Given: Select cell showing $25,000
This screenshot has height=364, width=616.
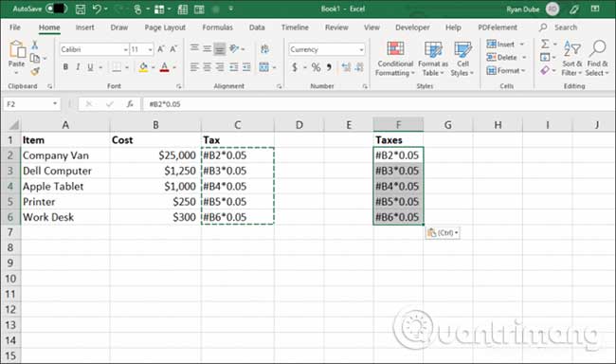Looking at the screenshot, I should [x=155, y=155].
